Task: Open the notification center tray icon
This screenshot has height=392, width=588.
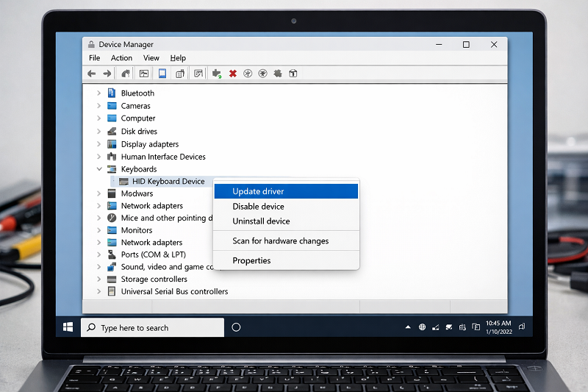Action: coord(522,327)
